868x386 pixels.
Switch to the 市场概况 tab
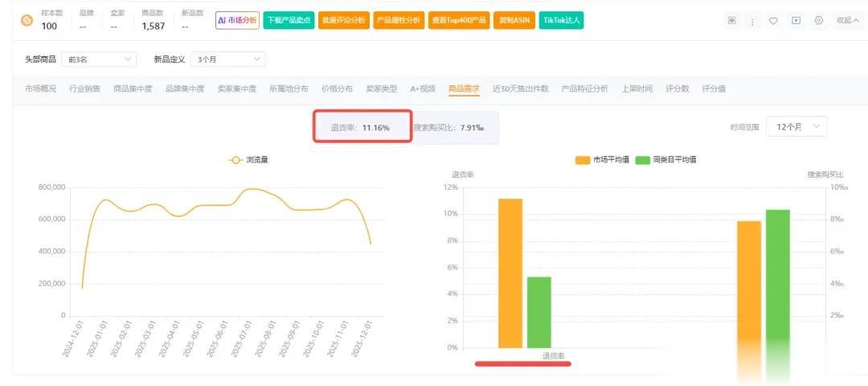40,88
